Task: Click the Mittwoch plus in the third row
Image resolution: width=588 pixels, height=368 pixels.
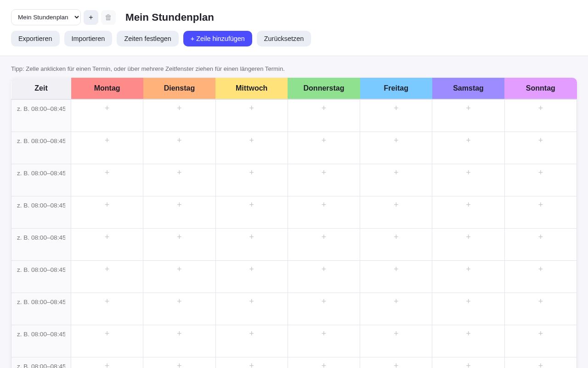Action: coord(252,172)
